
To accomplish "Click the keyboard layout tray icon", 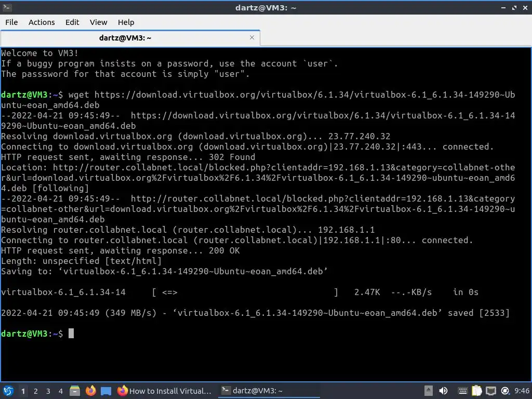I will [462, 391].
